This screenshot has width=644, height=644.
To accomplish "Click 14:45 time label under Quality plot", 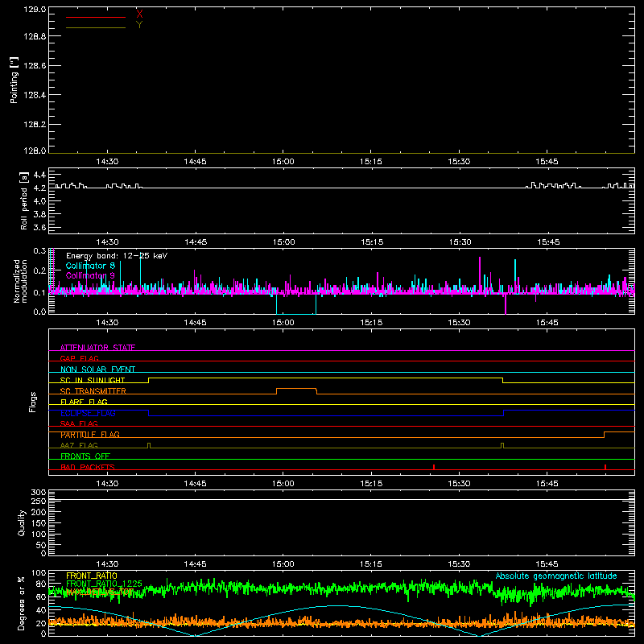I will pos(195,564).
